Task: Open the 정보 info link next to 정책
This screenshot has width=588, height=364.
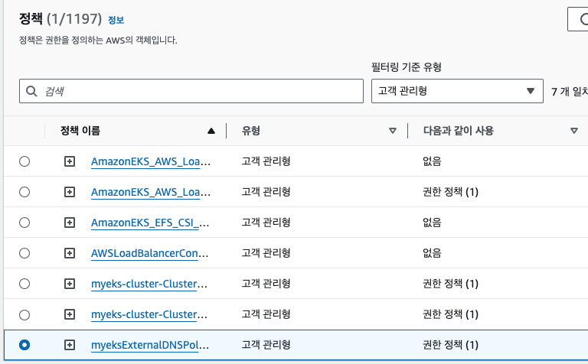Action: [x=116, y=20]
